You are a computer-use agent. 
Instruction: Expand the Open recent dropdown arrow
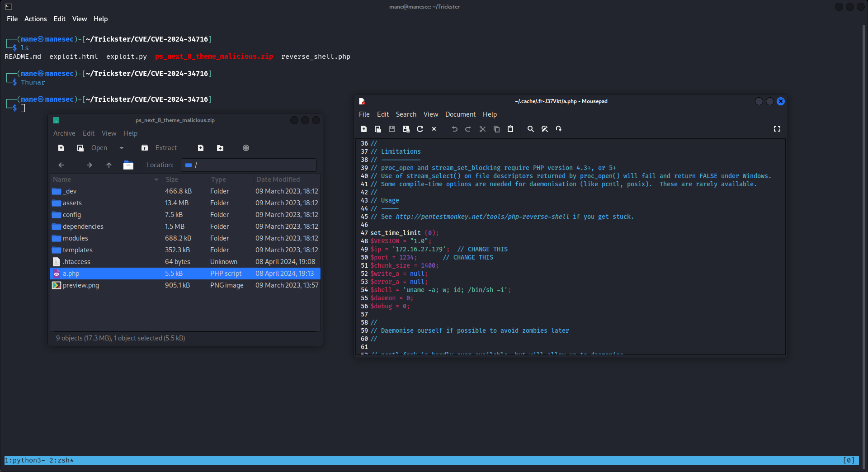point(122,148)
